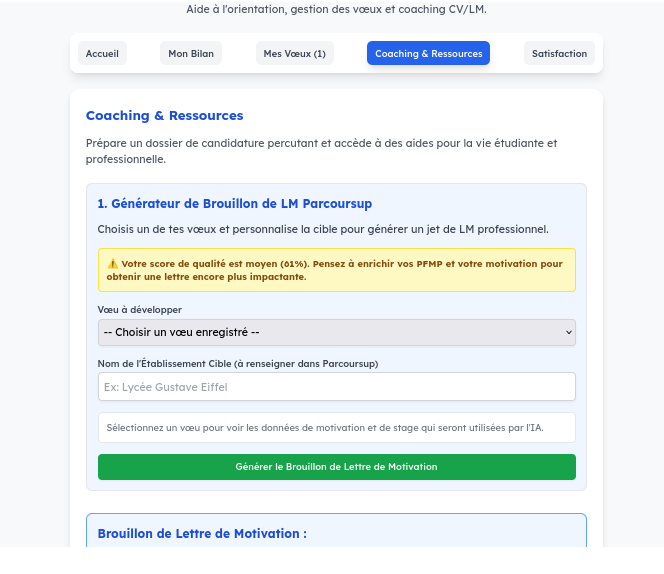The height and width of the screenshot is (574, 664).
Task: Click the 'Nom de l'Établissement Cible' label
Action: click(x=238, y=364)
